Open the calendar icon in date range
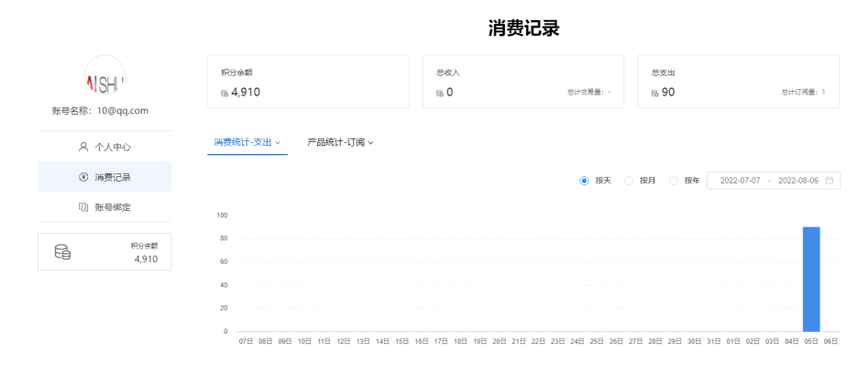This screenshot has width=868, height=365. 830,181
